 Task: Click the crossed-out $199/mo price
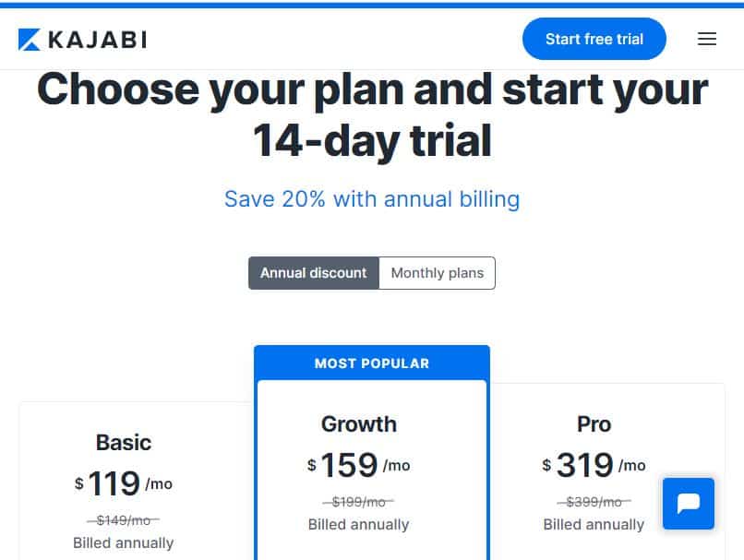click(359, 502)
